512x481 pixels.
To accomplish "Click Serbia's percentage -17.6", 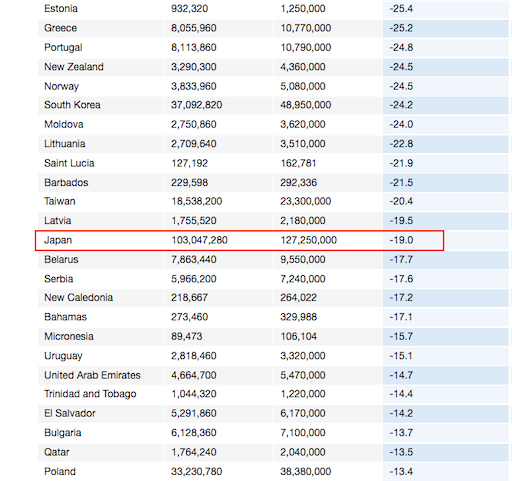I will click(x=401, y=279).
